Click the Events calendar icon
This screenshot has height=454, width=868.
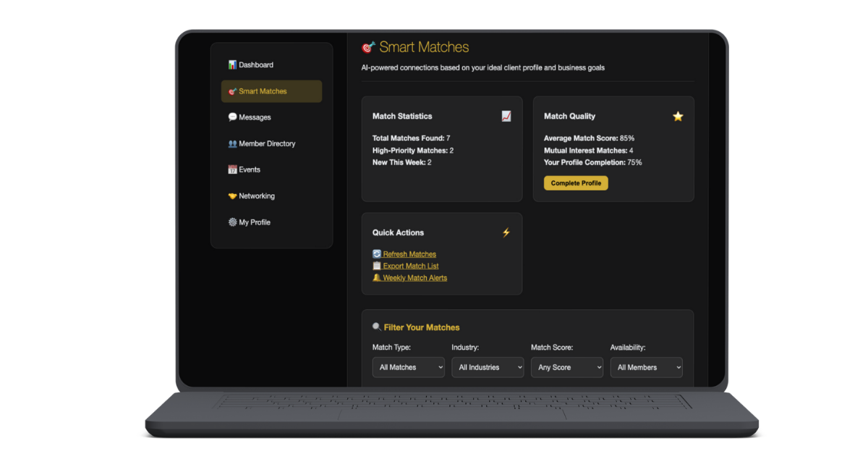[x=231, y=169]
